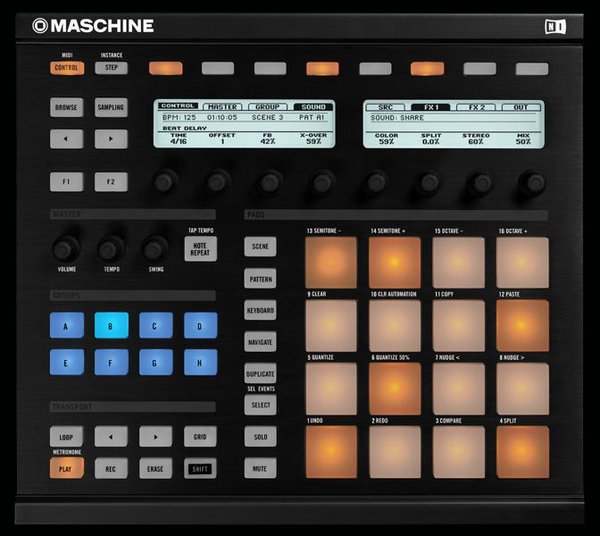
Task: Select group A pad
Action: click(67, 326)
